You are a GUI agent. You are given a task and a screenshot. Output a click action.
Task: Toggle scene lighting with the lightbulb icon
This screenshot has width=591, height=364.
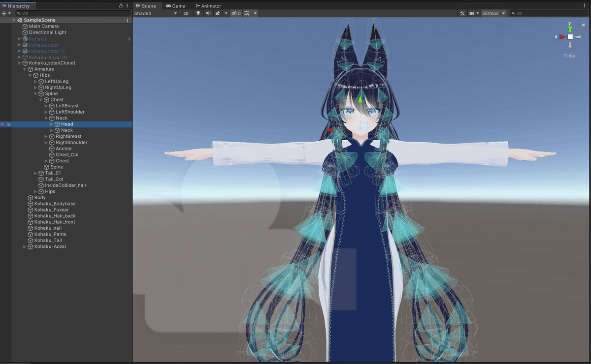click(198, 13)
